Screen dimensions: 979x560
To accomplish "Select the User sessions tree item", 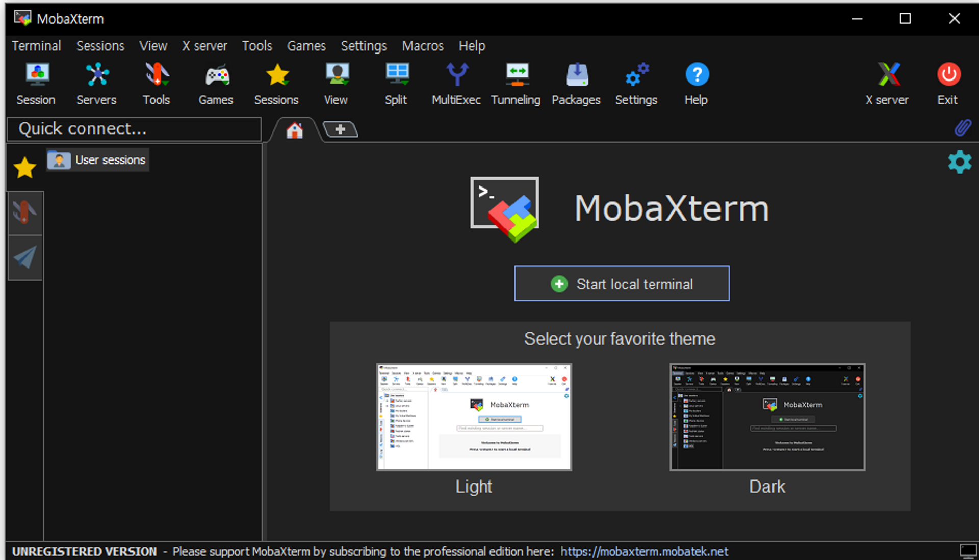I will [98, 160].
